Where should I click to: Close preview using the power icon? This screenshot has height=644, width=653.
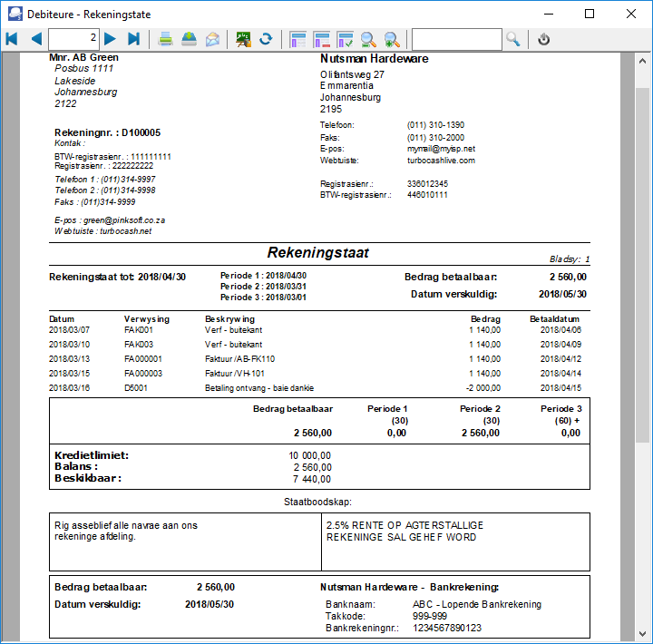click(543, 39)
